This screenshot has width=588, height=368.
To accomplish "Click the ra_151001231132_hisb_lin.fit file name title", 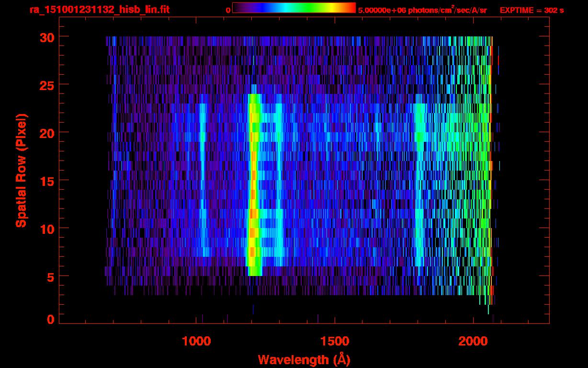I will pos(99,10).
